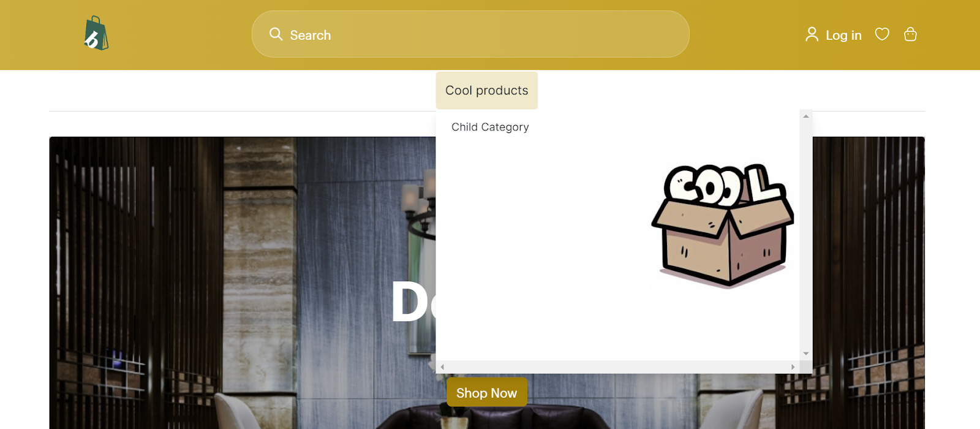Screen dimensions: 980x429
Task: Click the dropdown's horizontal scrollbar track
Action: click(x=617, y=367)
